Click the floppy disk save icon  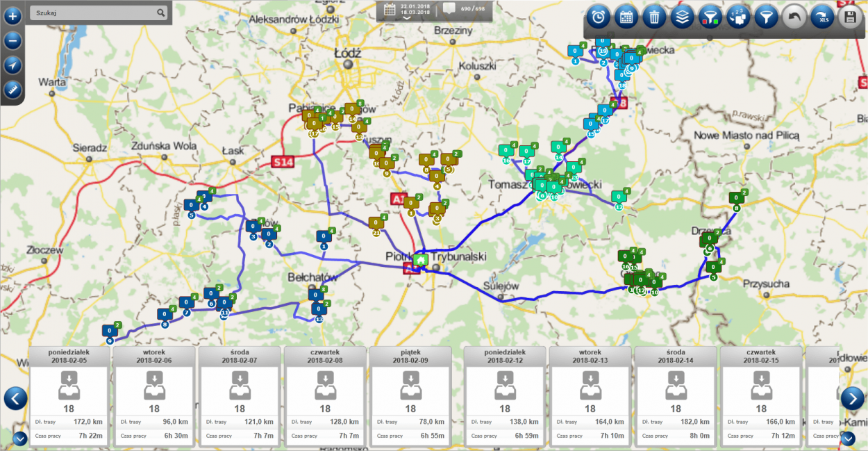tap(851, 17)
